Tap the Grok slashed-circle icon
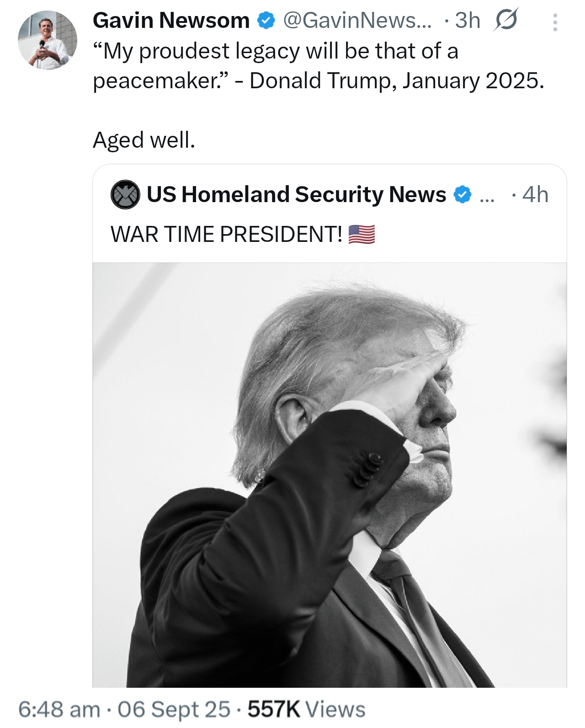 click(x=505, y=21)
